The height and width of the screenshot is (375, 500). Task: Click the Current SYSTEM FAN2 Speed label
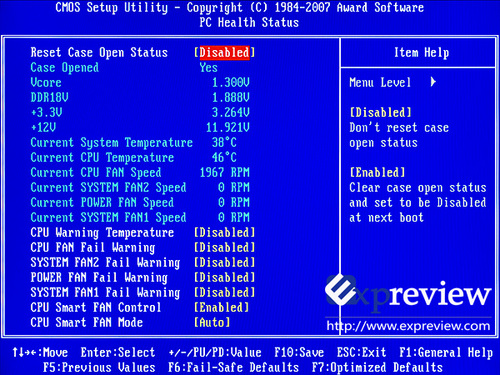point(108,188)
